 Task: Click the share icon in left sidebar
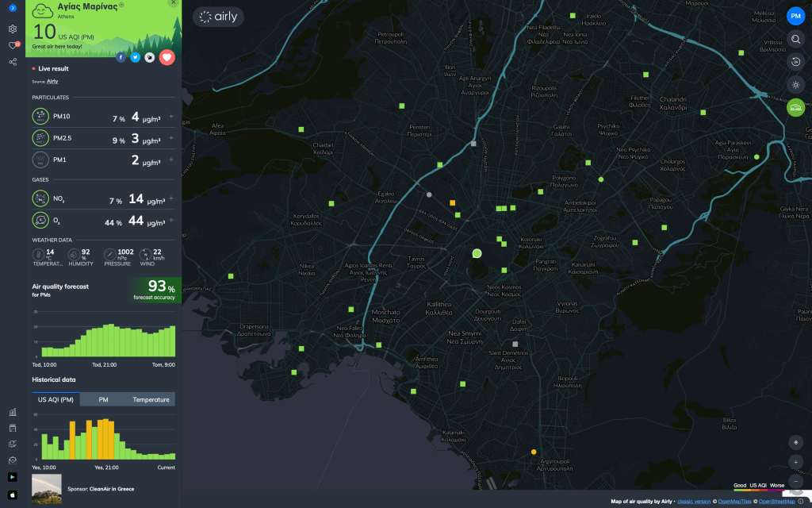(x=13, y=61)
